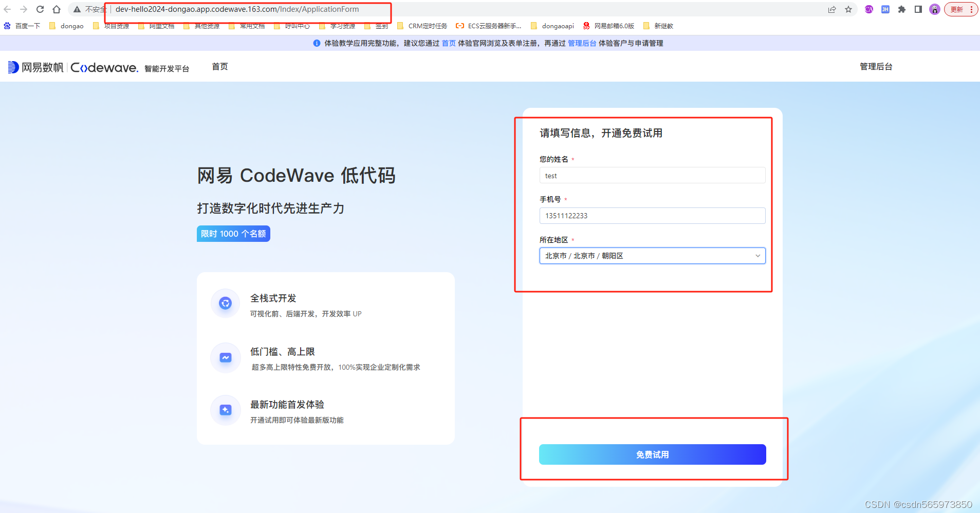Click the not-secure warning icon

[77, 9]
